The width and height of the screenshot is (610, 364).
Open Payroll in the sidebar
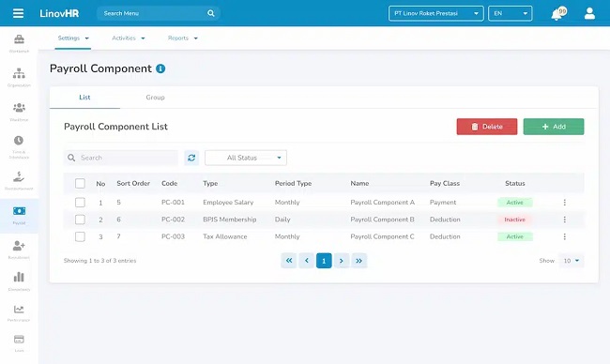[19, 216]
